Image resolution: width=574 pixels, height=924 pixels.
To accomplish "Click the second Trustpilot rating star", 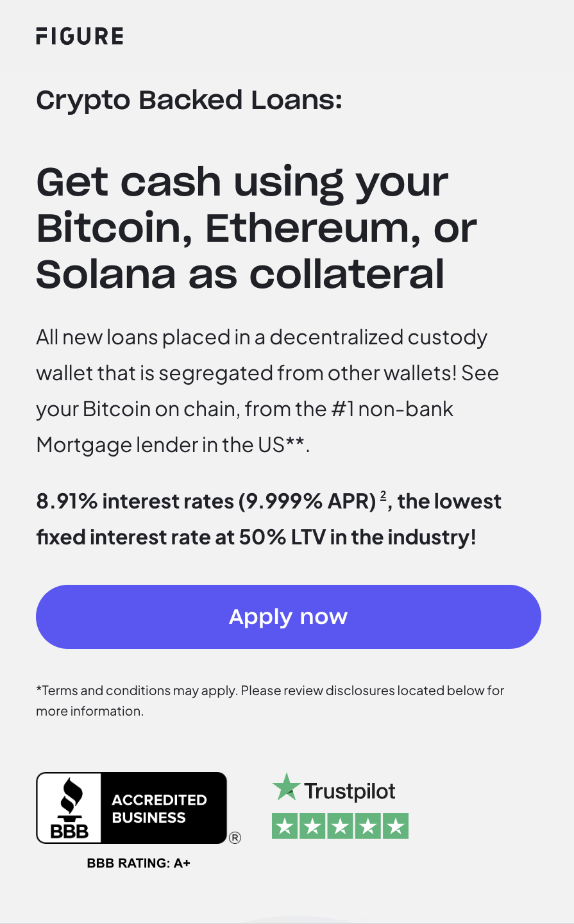I will pos(312,827).
